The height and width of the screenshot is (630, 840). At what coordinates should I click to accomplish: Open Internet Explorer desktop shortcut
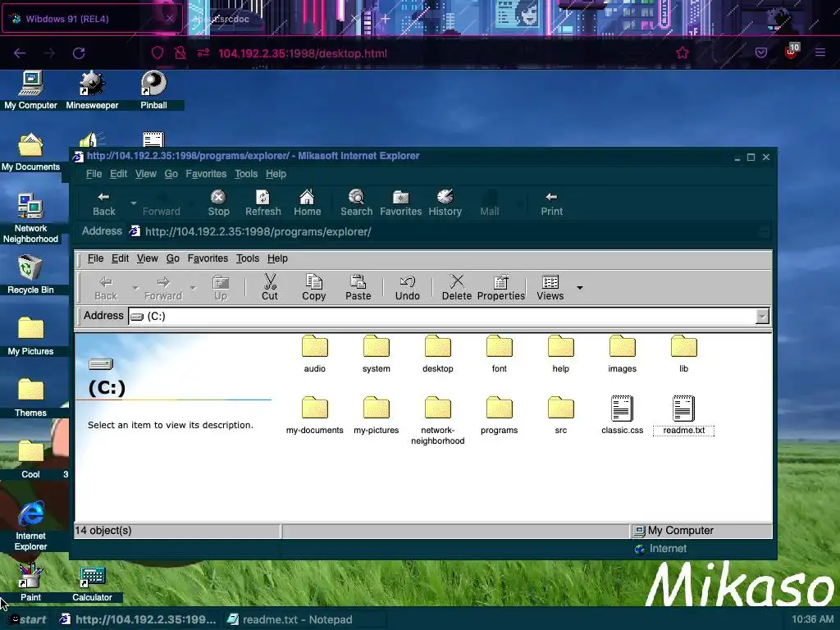[x=30, y=526]
